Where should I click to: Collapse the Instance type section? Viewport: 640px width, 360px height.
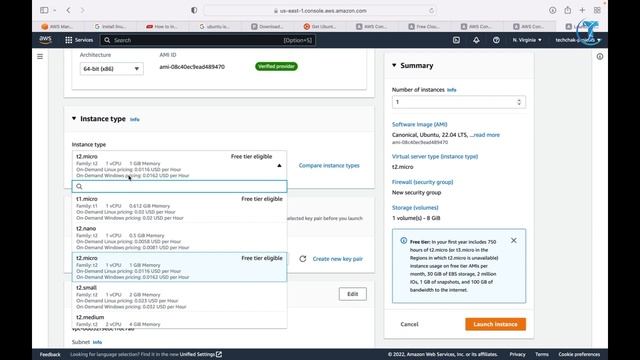click(x=74, y=118)
